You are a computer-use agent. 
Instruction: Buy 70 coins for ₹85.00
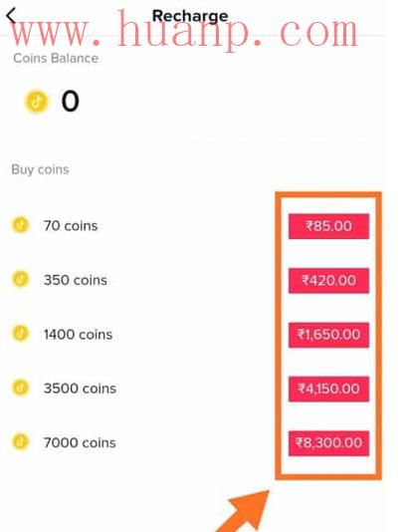(328, 226)
